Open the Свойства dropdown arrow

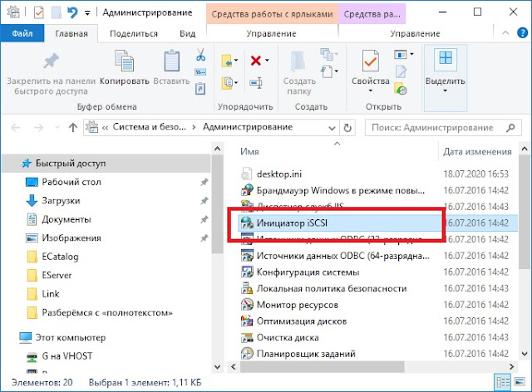[x=370, y=91]
